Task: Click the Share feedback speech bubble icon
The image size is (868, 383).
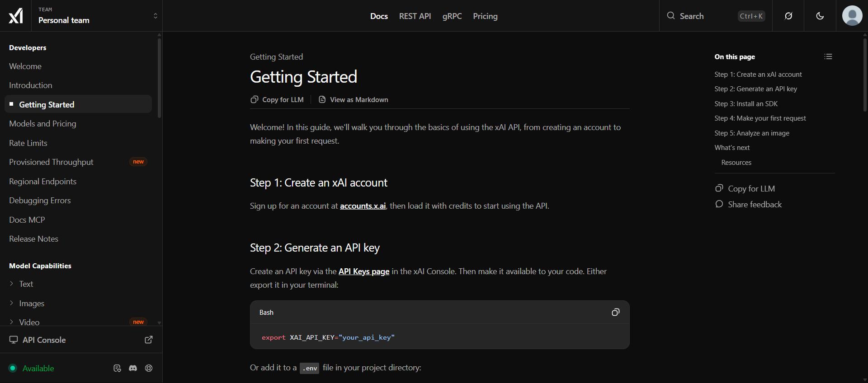Action: point(719,204)
